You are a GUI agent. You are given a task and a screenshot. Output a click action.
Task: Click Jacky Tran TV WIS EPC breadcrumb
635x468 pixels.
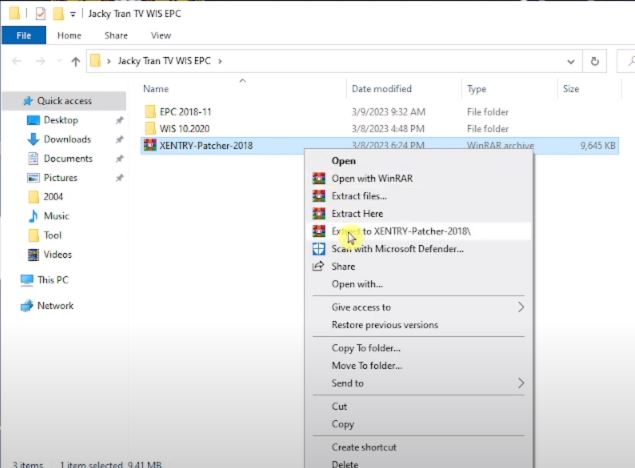tap(164, 61)
